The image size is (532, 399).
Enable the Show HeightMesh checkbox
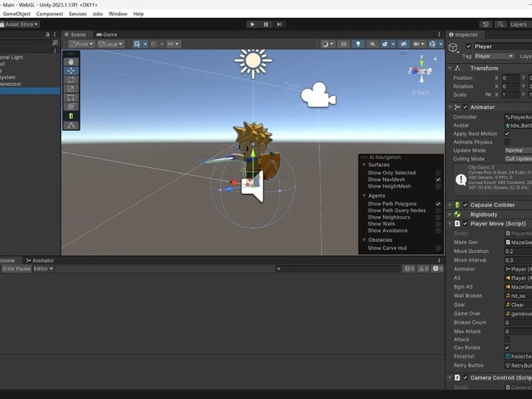click(438, 187)
